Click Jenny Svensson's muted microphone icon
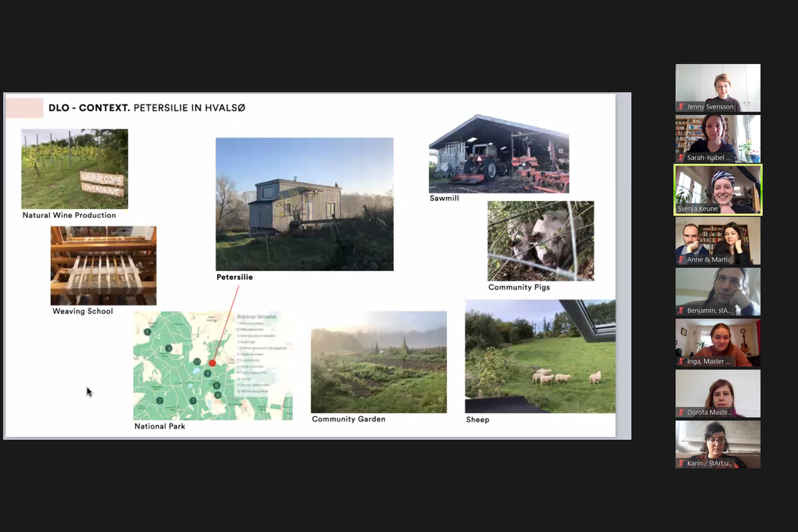Screen dimensions: 798x532 pos(681,107)
